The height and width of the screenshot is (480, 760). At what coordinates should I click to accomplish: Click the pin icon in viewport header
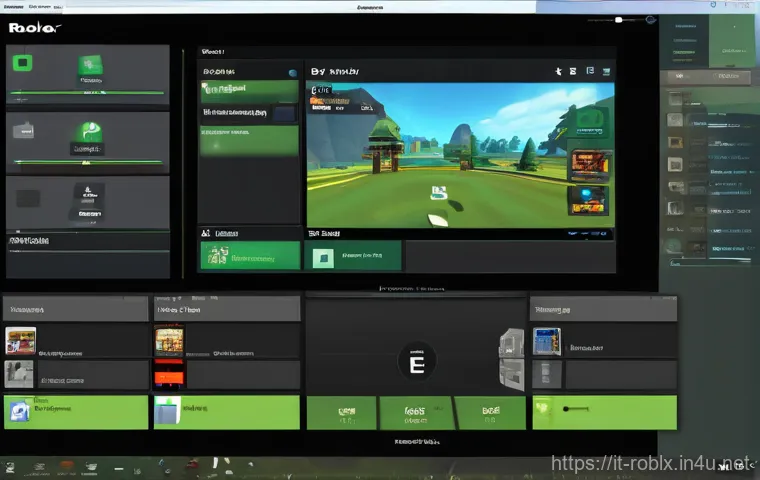tap(558, 71)
